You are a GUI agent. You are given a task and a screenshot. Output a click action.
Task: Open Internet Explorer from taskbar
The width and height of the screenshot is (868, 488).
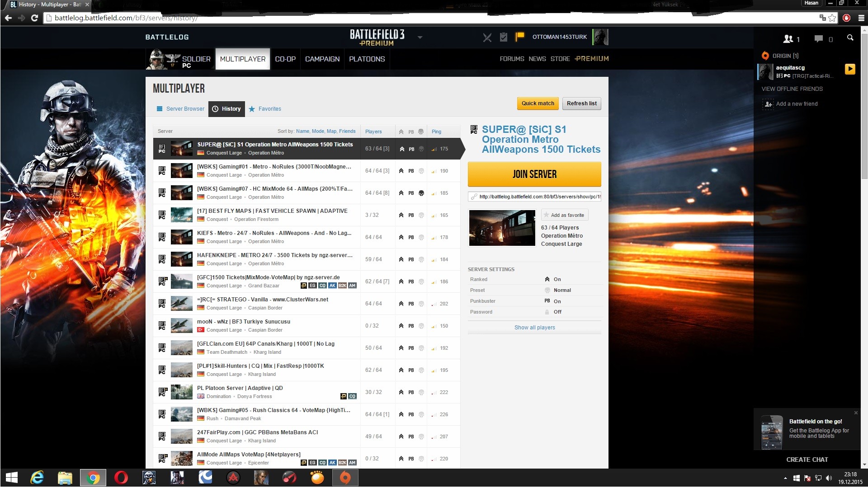pyautogui.click(x=37, y=478)
